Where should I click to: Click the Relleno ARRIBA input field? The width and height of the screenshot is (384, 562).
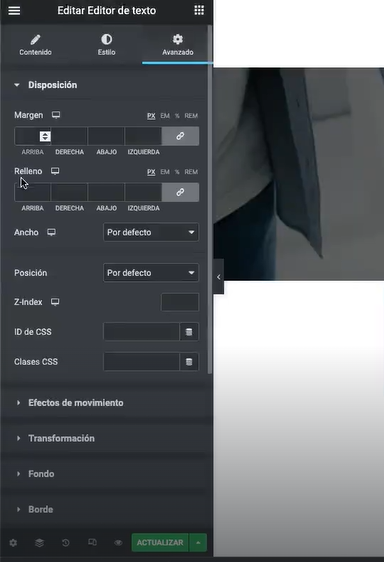coord(33,192)
